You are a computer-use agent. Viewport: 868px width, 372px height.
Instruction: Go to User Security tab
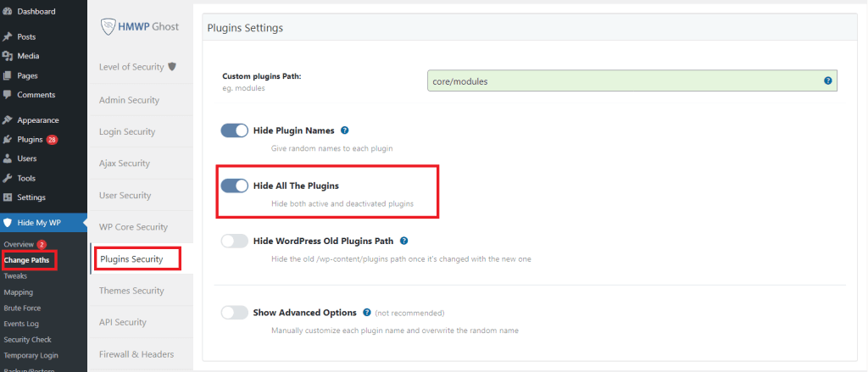coord(141,196)
